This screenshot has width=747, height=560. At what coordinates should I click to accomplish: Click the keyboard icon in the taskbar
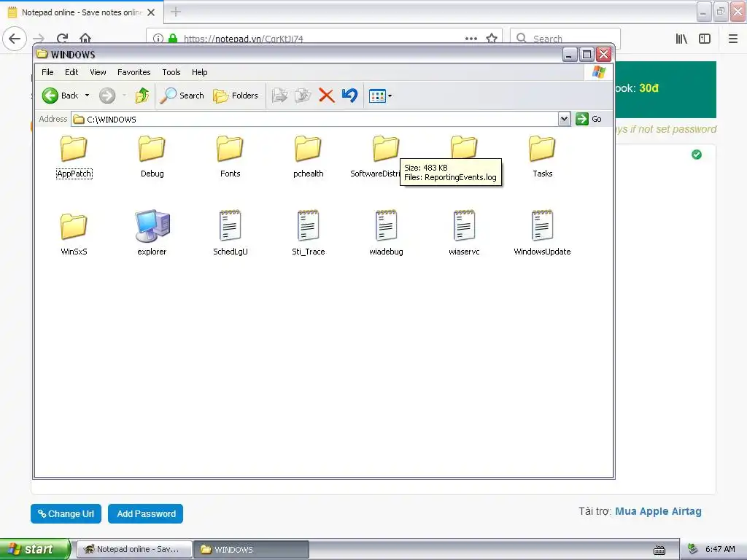click(659, 550)
